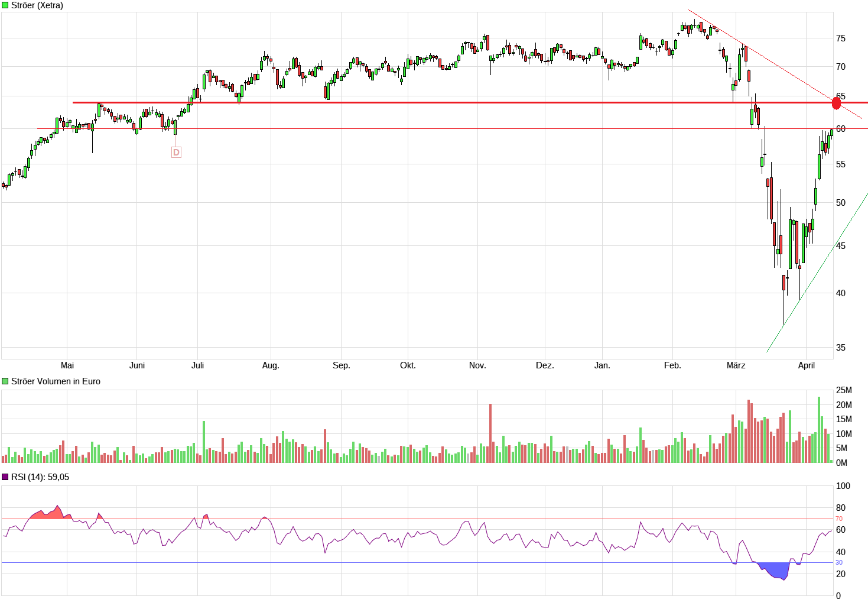Click the green Ströer (Xetra) legend square
868x609 pixels.
click(5, 5)
